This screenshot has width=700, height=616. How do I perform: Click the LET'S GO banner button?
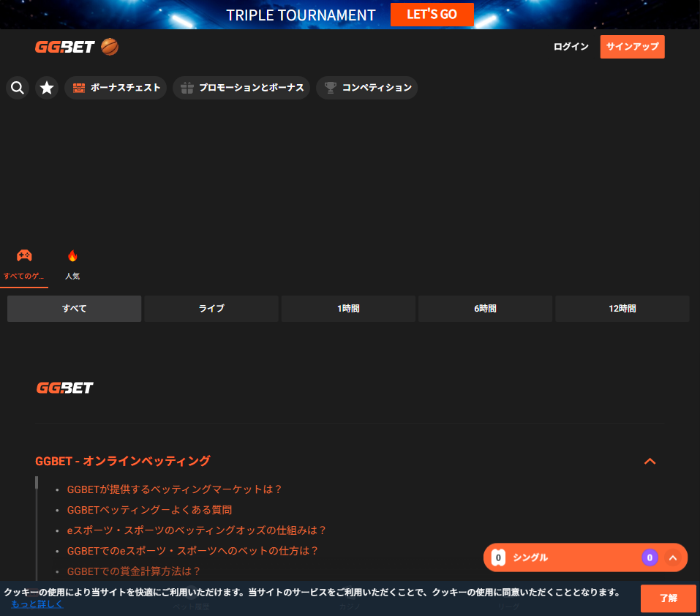click(432, 15)
